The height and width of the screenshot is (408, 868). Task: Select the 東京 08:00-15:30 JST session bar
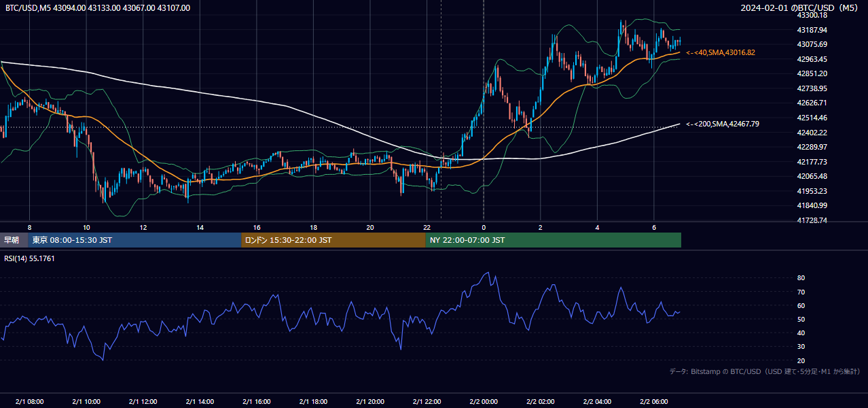coord(135,240)
